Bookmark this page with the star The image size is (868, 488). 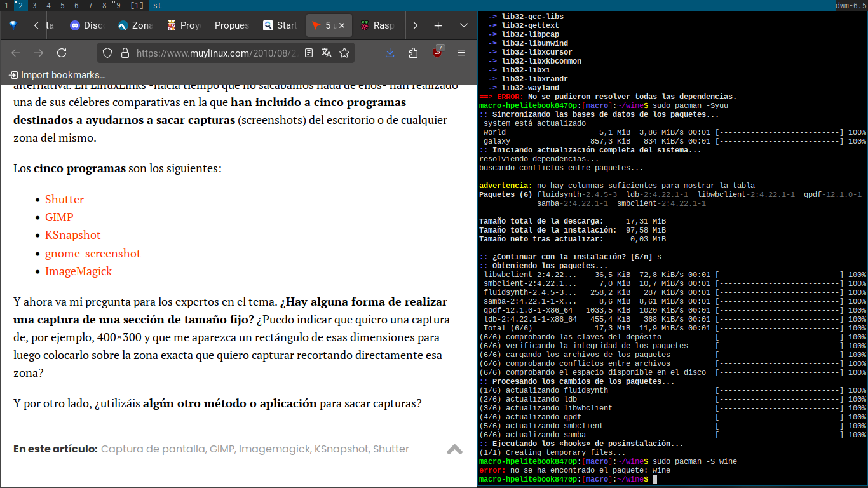coord(344,53)
